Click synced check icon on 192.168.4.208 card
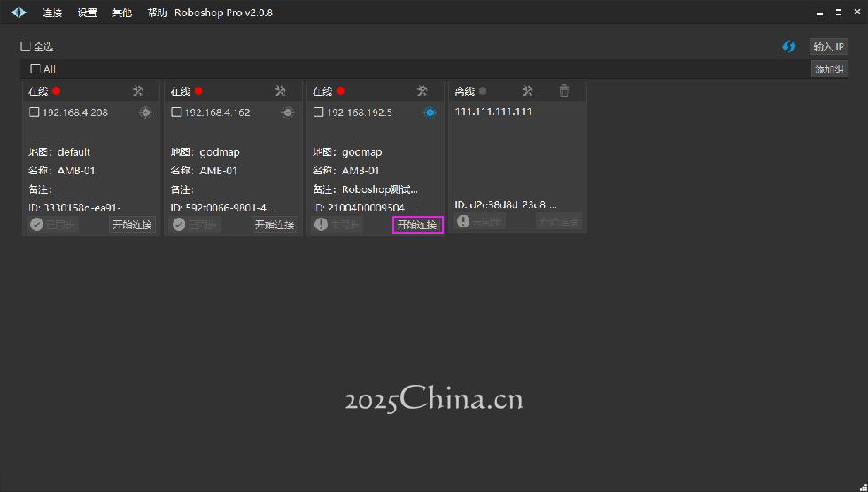This screenshot has width=868, height=492. pyautogui.click(x=37, y=225)
